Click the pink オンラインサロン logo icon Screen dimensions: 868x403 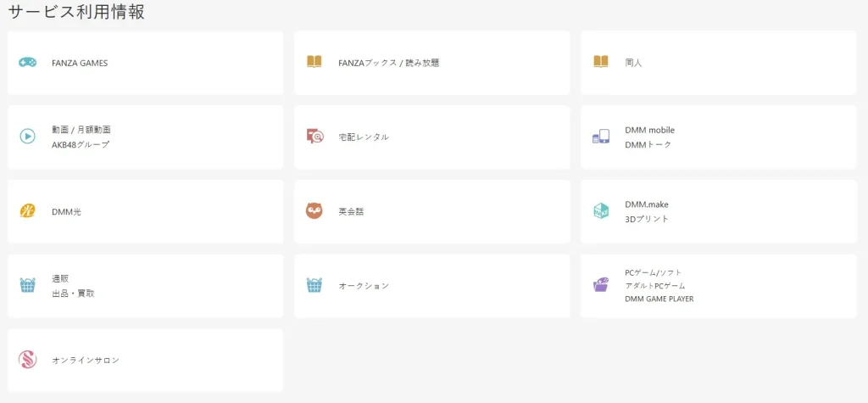pyautogui.click(x=27, y=360)
